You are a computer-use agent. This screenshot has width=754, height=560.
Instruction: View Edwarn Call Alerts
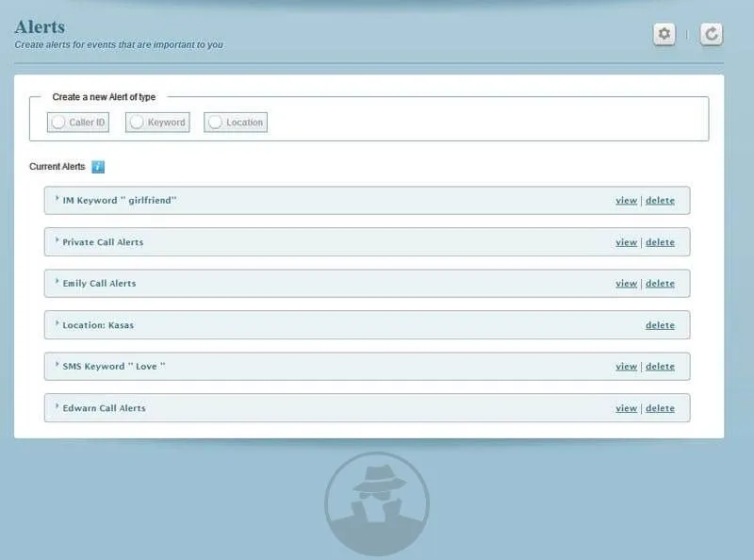(x=626, y=408)
